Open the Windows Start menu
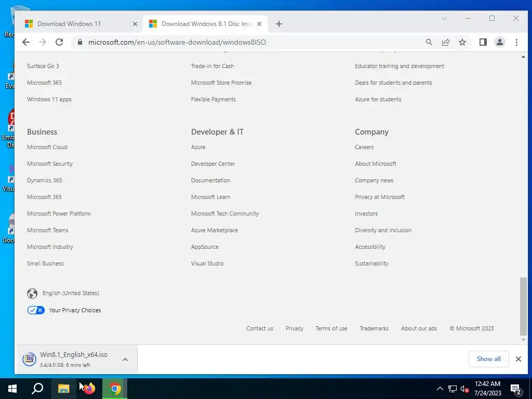 [x=12, y=389]
